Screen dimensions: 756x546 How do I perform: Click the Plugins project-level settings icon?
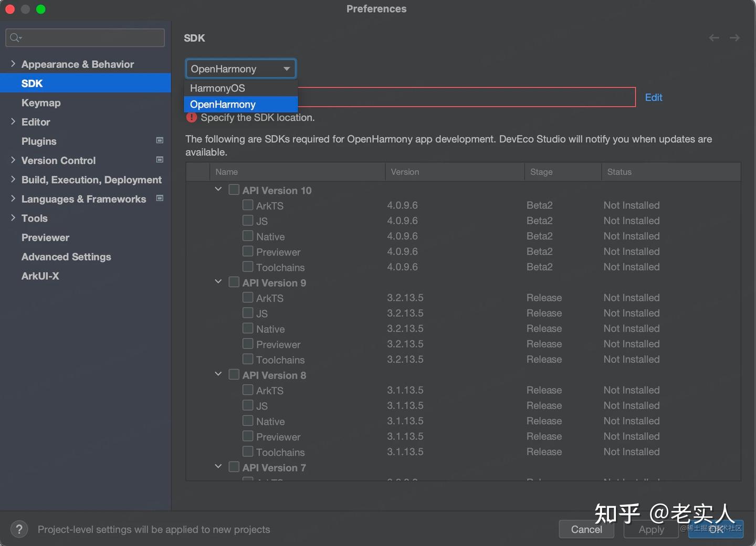pyautogui.click(x=160, y=141)
